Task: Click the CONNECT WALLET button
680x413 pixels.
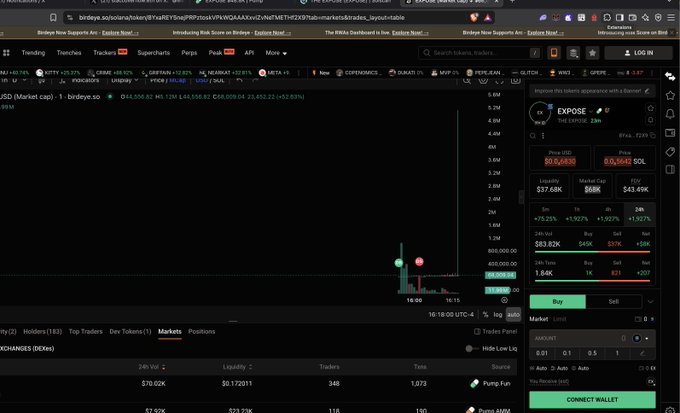Action: coord(592,400)
